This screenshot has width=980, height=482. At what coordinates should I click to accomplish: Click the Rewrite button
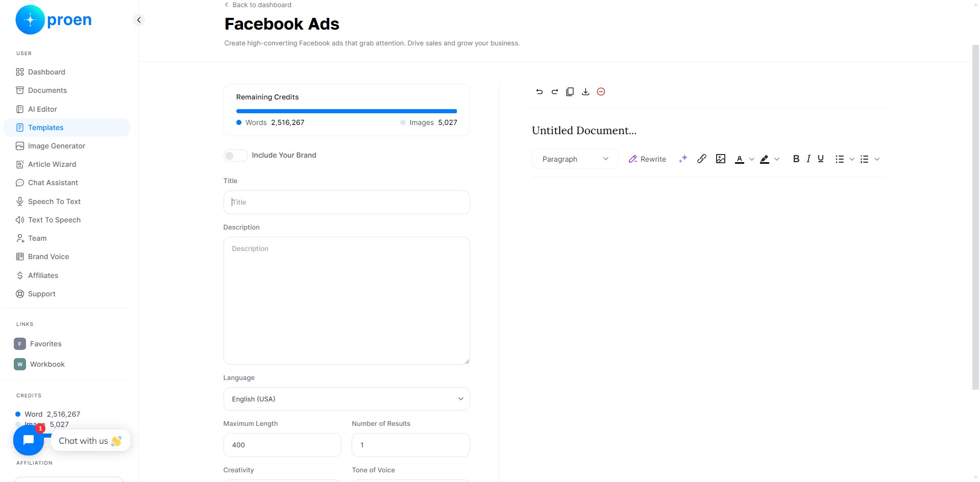point(647,159)
